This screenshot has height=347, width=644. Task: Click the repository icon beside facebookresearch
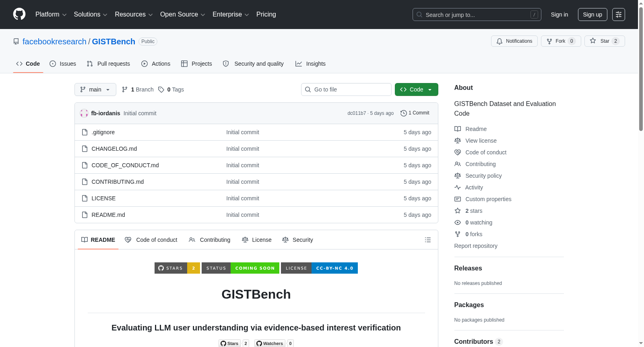(x=16, y=42)
